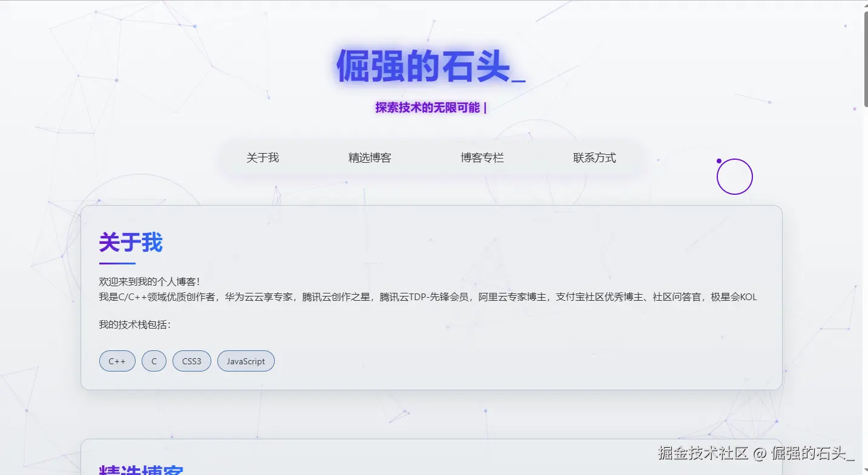The height and width of the screenshot is (475, 868).
Task: Click the welcome paragraph 欢迎来到我的个人博客
Action: [x=151, y=281]
